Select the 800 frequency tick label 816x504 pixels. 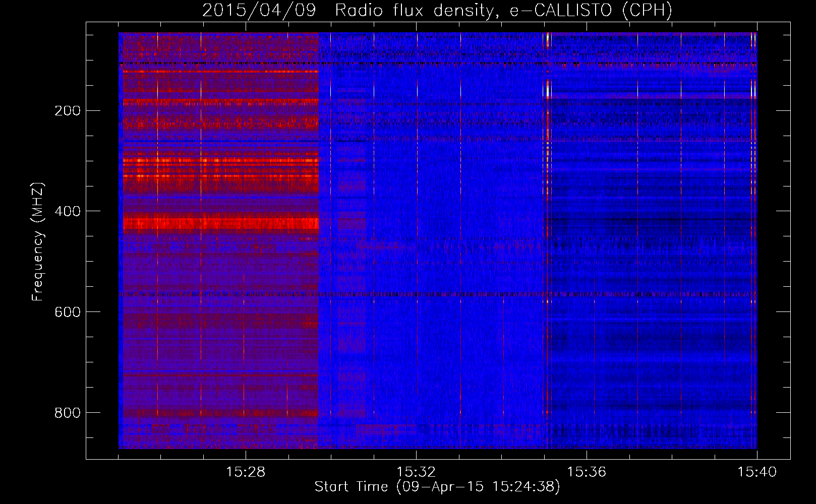click(x=68, y=413)
